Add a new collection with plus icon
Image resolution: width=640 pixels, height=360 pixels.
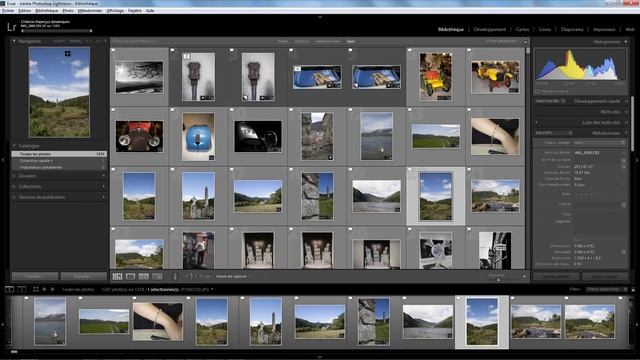coord(104,187)
